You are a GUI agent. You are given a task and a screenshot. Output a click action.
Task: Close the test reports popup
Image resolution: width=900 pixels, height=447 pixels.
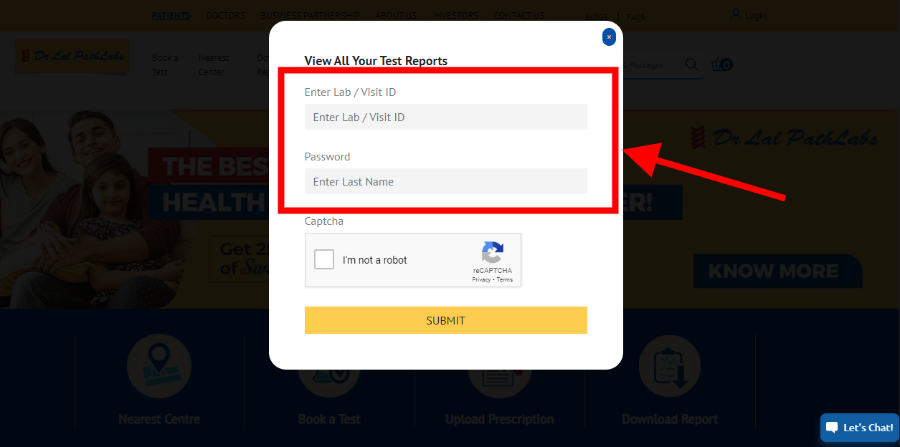(609, 37)
